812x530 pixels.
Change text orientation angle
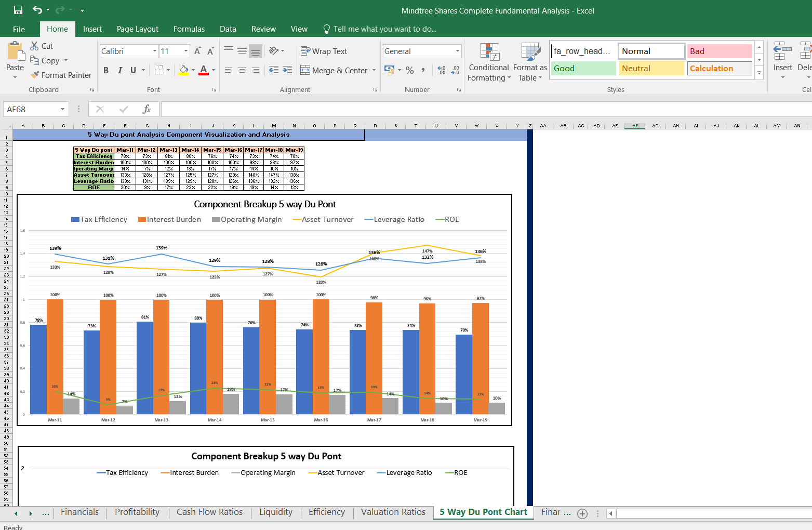tap(274, 50)
